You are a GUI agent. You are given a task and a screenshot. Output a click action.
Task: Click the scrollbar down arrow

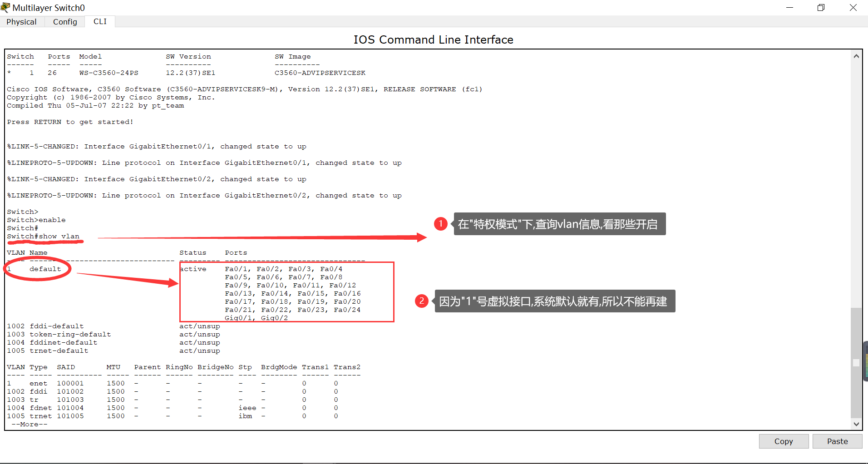tap(856, 424)
